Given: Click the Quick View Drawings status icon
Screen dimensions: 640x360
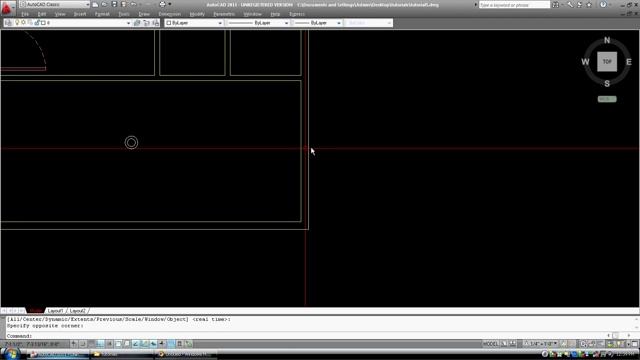Looking at the screenshot, I should [513, 344].
